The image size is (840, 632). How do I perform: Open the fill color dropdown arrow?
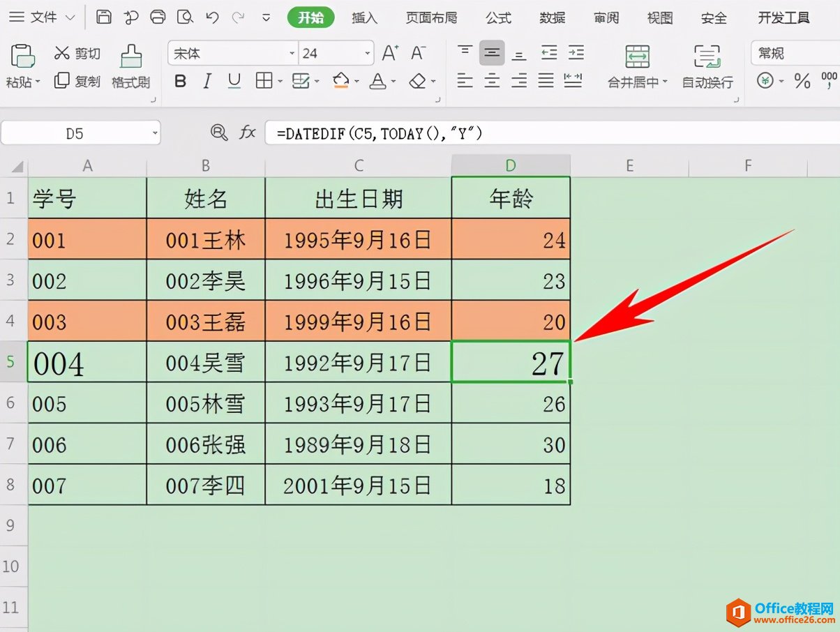click(x=357, y=82)
